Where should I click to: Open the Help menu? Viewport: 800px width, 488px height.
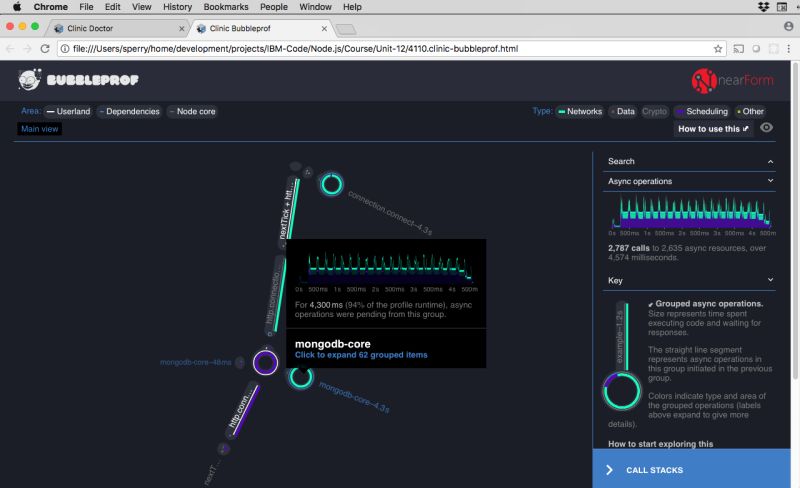pyautogui.click(x=352, y=7)
